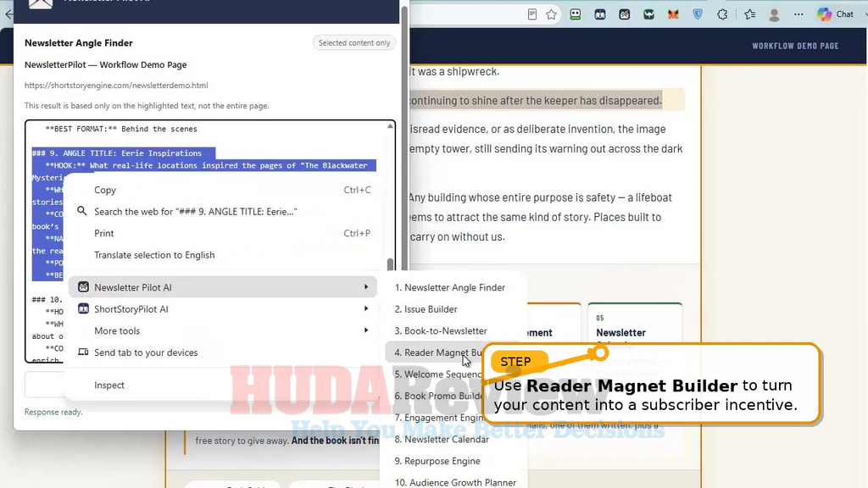Open the MetaMask fox extension
The image size is (868, 488).
tap(673, 14)
